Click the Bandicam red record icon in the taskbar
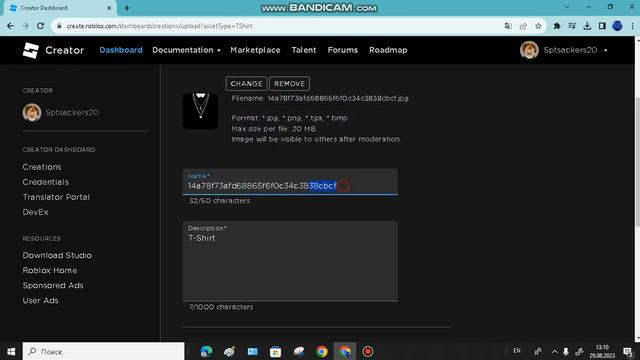Viewport: 640px width, 360px height. 368,351
